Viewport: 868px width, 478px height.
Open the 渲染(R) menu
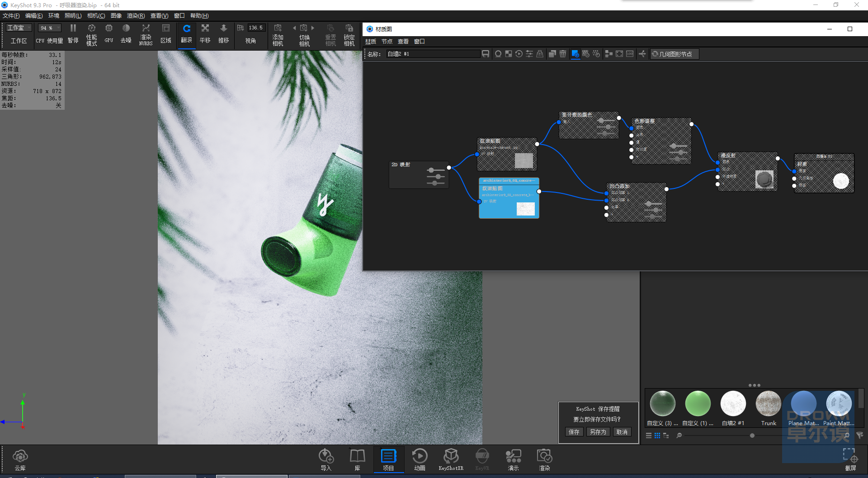point(136,16)
